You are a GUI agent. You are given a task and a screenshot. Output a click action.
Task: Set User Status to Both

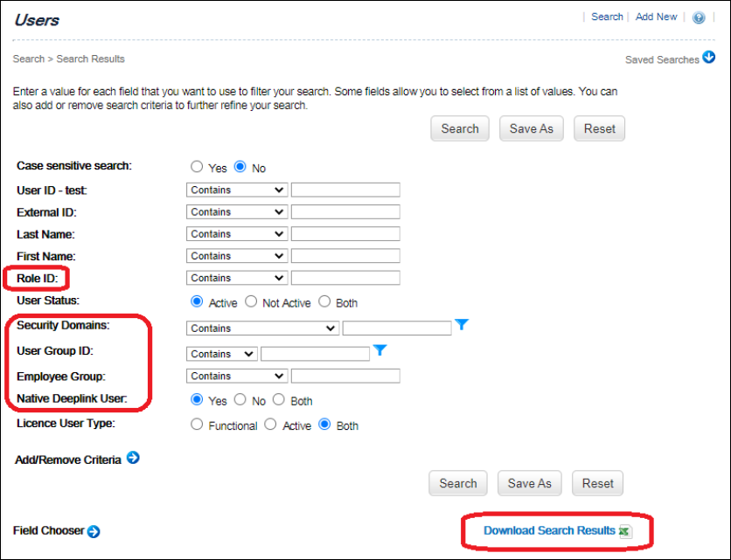tap(324, 301)
